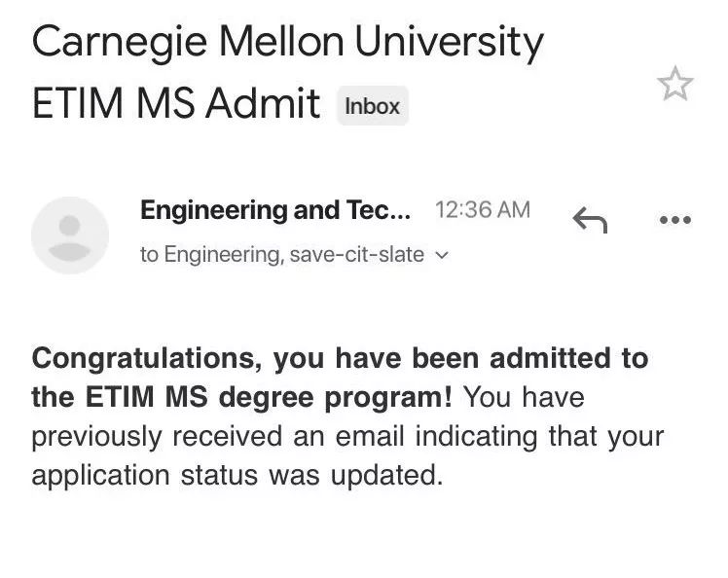
Task: Click the word 'University' in the subject
Action: [449, 43]
